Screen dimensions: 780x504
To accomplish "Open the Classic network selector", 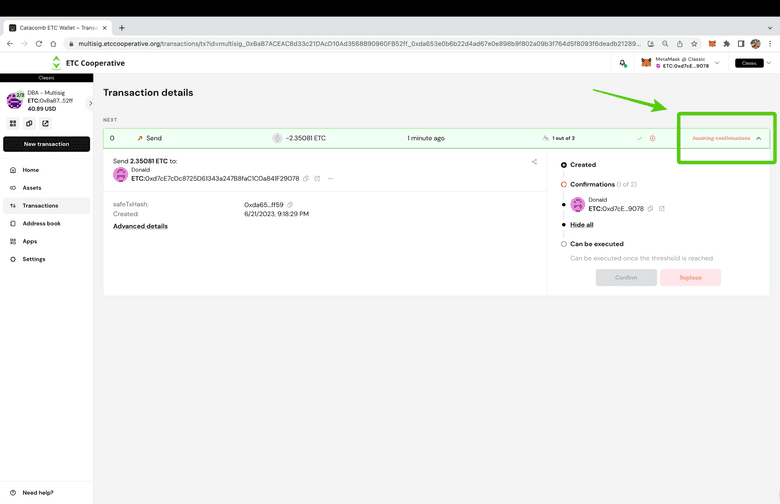I will (753, 63).
